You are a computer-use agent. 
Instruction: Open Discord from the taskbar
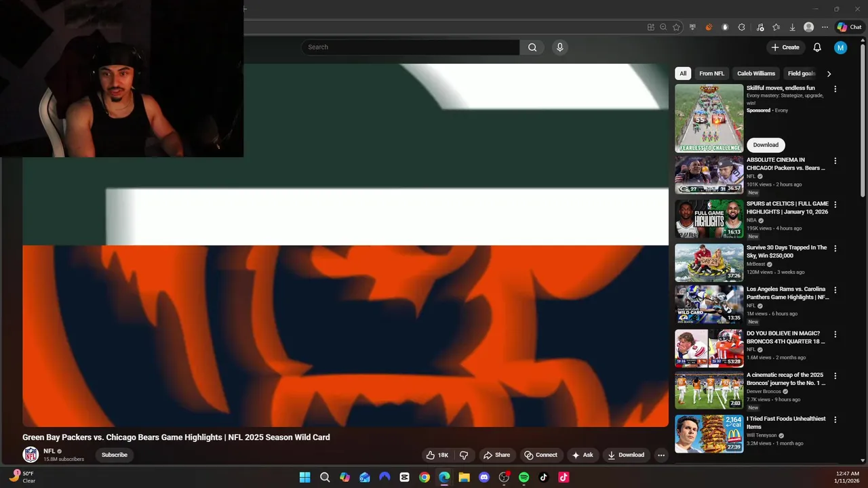pyautogui.click(x=484, y=477)
